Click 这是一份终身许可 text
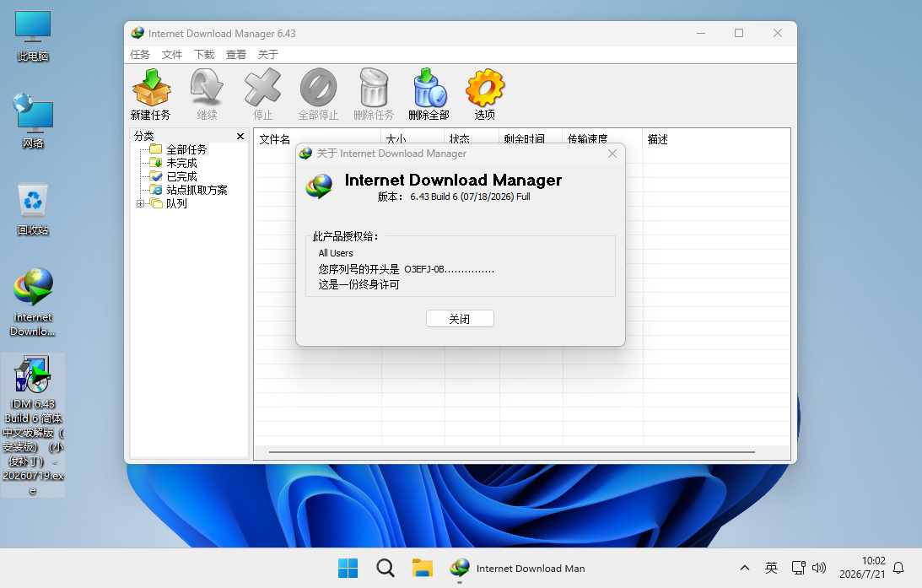This screenshot has height=588, width=922. 359,284
